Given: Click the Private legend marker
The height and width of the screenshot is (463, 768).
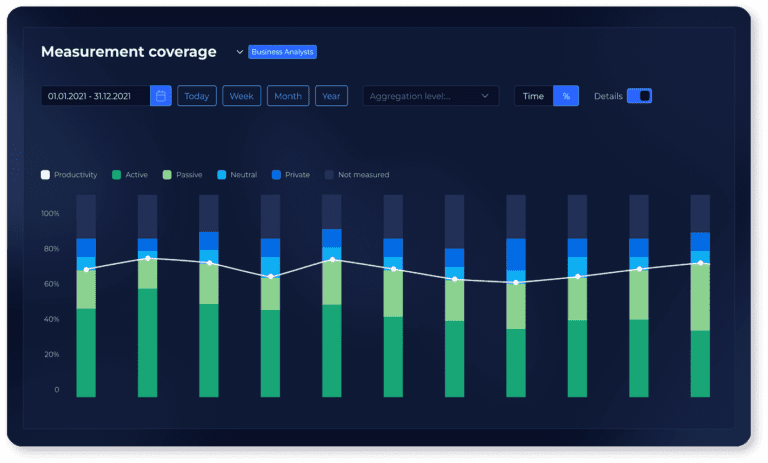Looking at the screenshot, I should (276, 175).
